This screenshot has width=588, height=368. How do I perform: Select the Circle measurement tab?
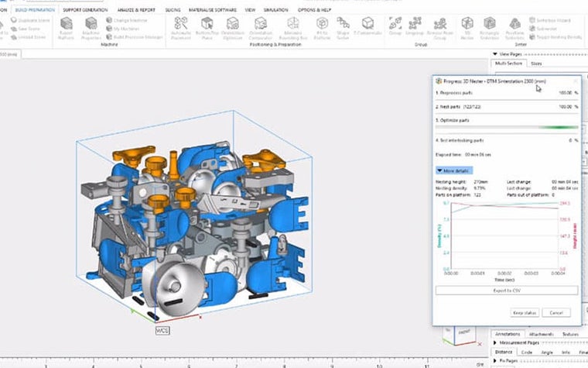coord(527,353)
